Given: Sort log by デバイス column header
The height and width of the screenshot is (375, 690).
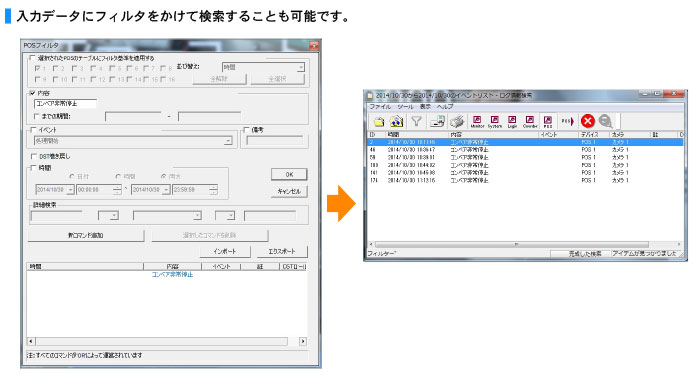Looking at the screenshot, I should pyautogui.click(x=594, y=134).
